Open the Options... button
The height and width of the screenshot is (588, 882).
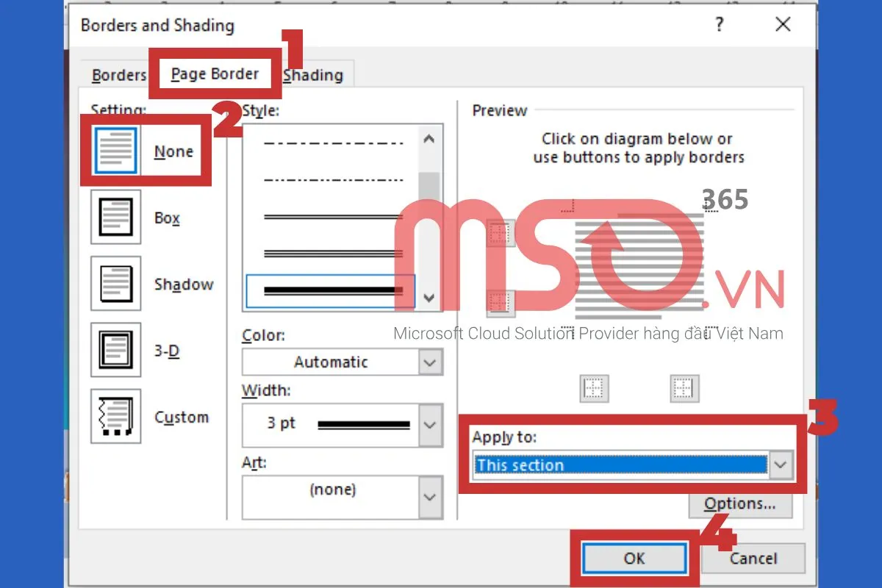tap(739, 504)
